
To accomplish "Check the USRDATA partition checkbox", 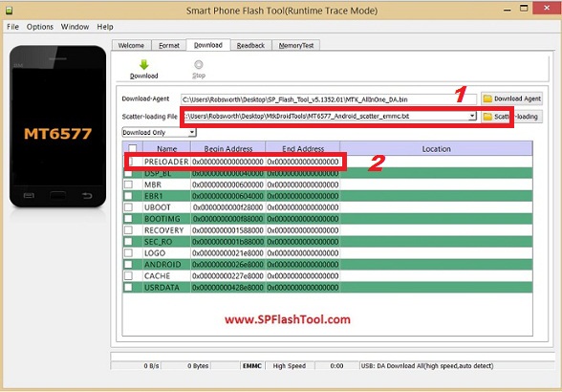I will 128,287.
